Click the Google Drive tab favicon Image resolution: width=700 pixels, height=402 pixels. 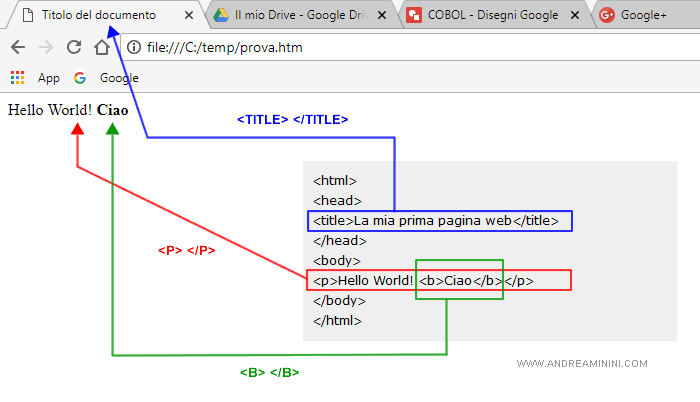click(x=221, y=16)
